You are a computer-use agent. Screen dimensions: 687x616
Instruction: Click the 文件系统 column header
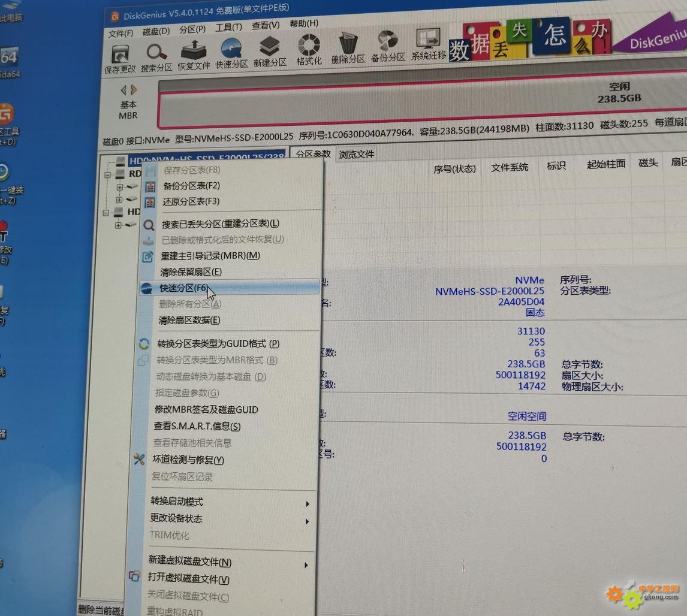pos(510,167)
